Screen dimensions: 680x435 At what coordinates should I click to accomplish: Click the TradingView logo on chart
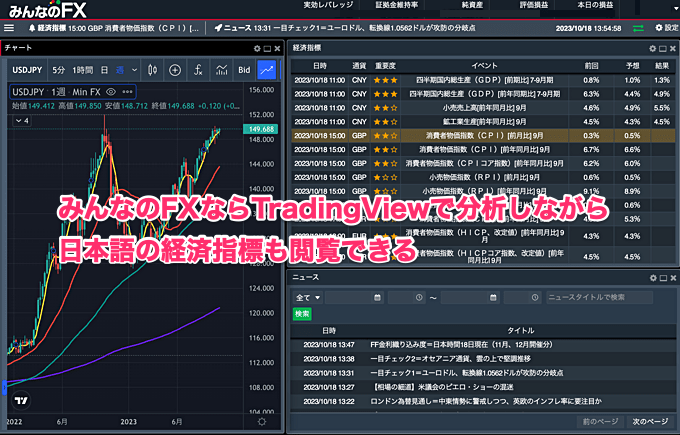coord(21,400)
